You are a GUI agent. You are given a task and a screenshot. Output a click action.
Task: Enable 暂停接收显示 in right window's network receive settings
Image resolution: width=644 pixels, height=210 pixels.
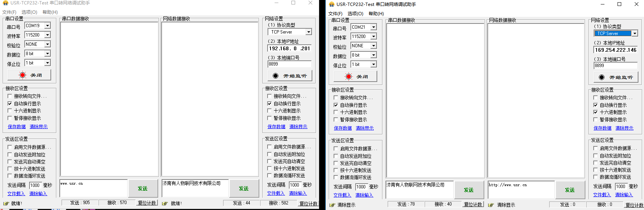pyautogui.click(x=595, y=120)
